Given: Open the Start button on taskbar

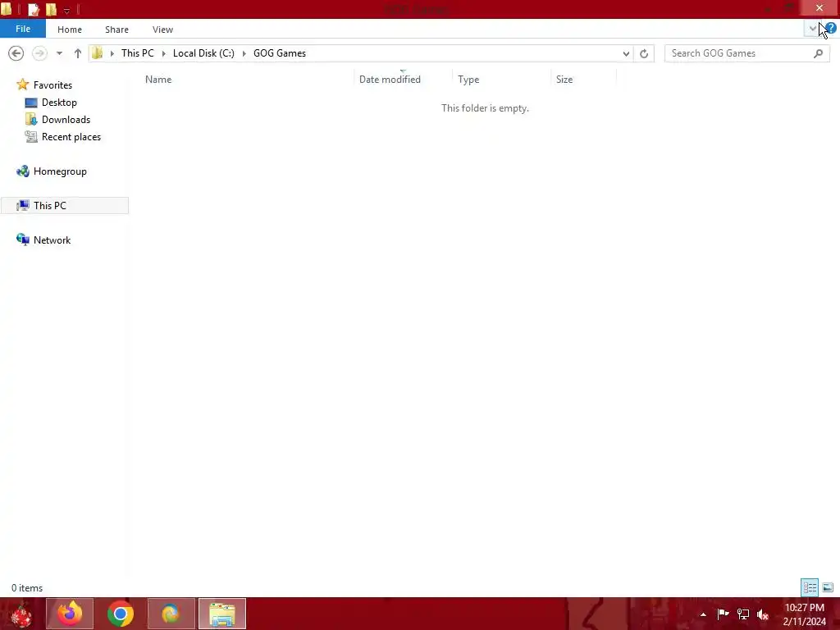Looking at the screenshot, I should pos(21,614).
